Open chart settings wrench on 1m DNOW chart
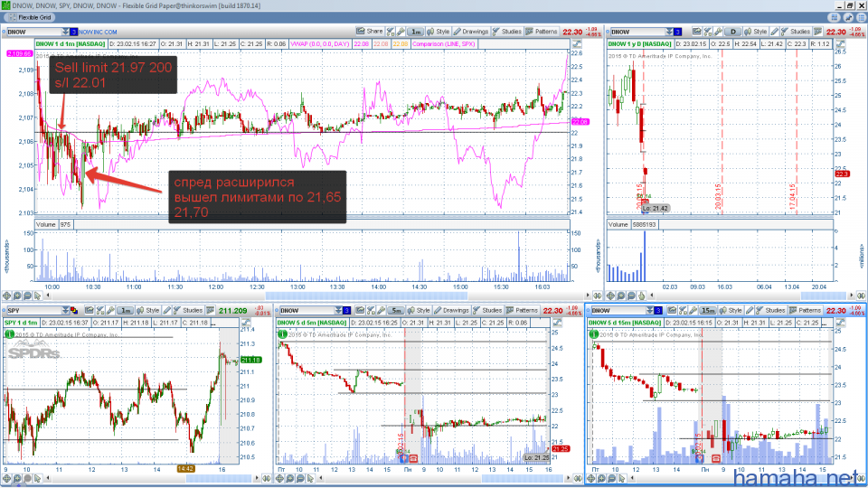Screen dimensions: 868x488 pyautogui.click(x=401, y=32)
